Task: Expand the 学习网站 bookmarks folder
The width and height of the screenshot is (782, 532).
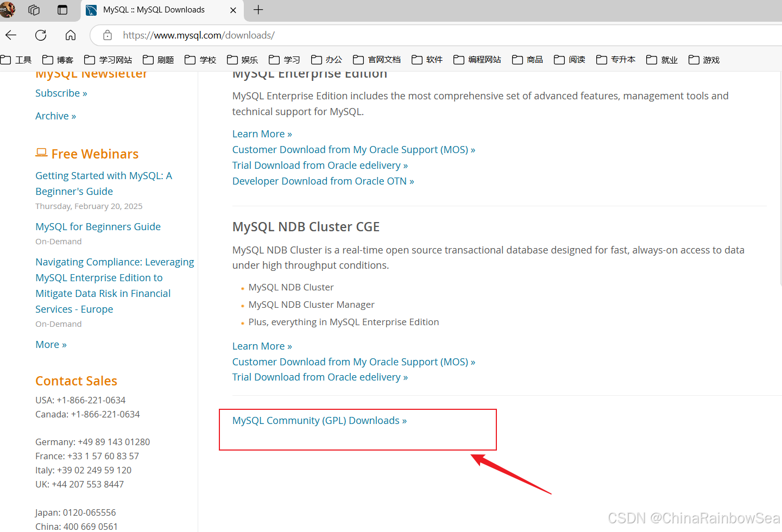Action: pyautogui.click(x=109, y=60)
